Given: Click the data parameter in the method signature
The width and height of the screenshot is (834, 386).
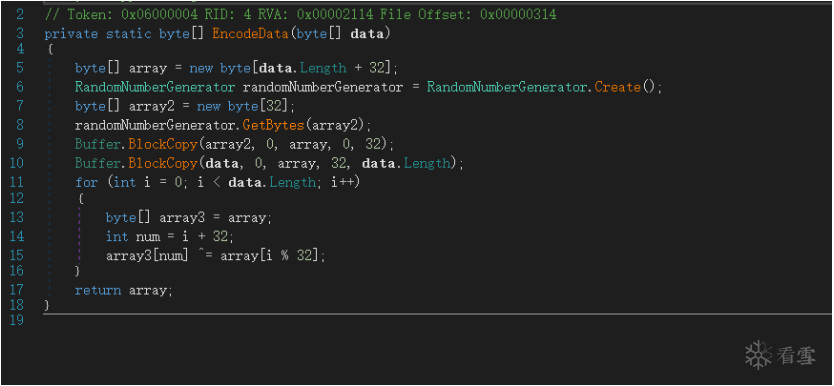Looking at the screenshot, I should (366, 33).
